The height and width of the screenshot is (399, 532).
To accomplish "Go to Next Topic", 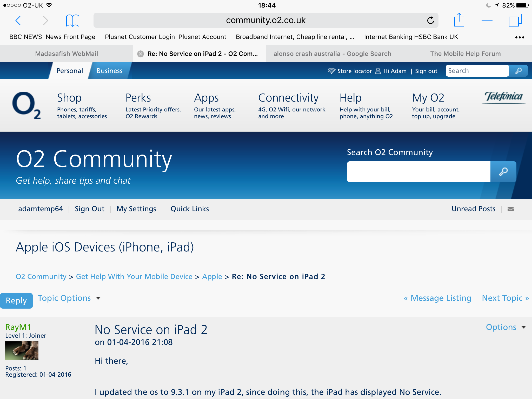I will click(x=506, y=298).
